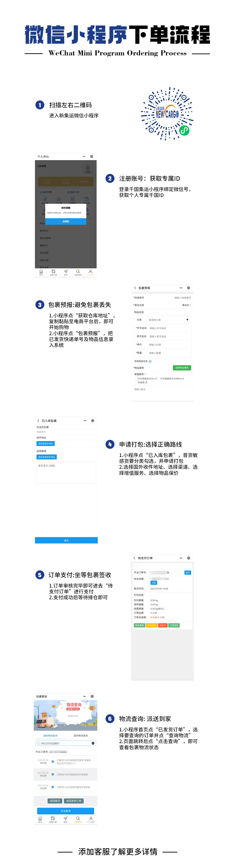The height and width of the screenshot is (868, 235).
Task: Click 请先选择收件地址 channel button
Action: [46, 457]
